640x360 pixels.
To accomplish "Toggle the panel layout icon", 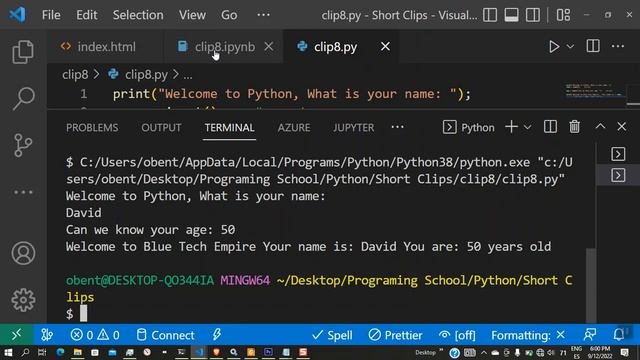I will (511, 15).
